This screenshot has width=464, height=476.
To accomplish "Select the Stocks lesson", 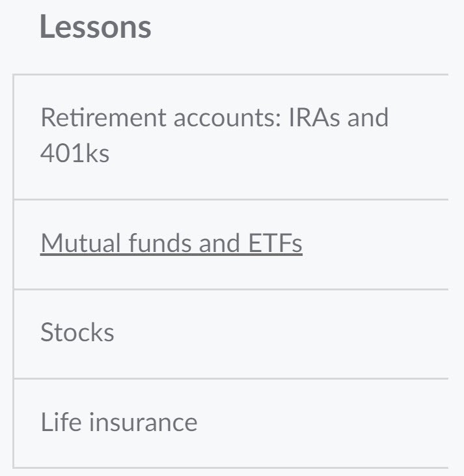I will pos(77,333).
